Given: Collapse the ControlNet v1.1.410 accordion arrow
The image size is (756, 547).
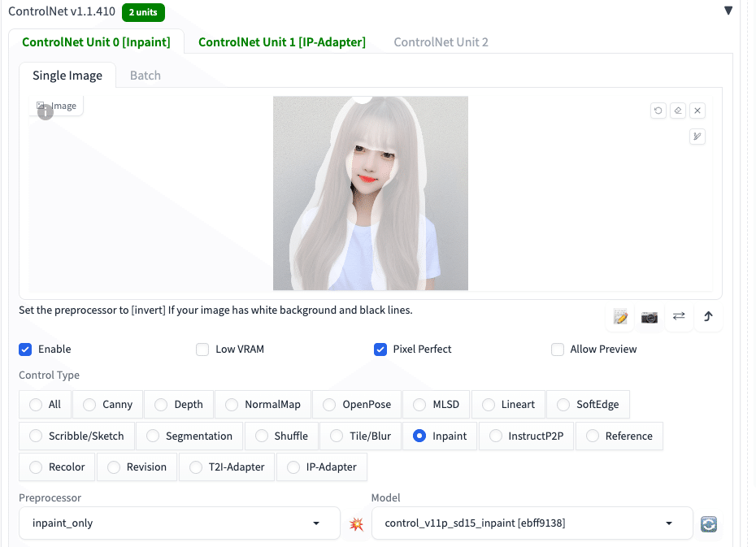Looking at the screenshot, I should click(728, 11).
